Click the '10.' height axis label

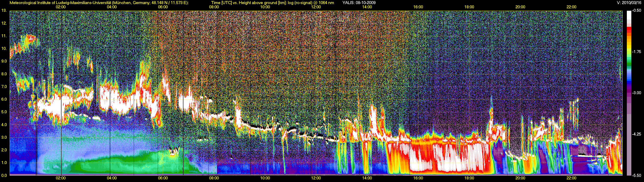(4, 48)
